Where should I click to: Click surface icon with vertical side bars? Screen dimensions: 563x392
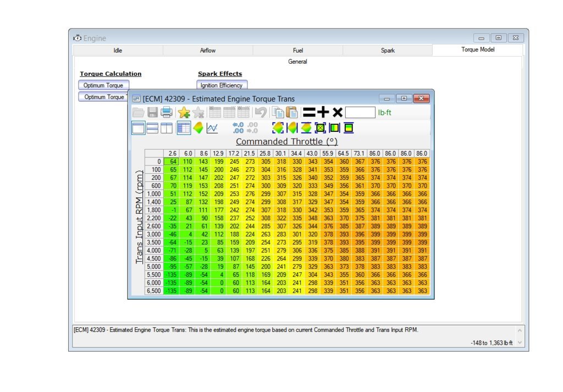pyautogui.click(x=292, y=128)
